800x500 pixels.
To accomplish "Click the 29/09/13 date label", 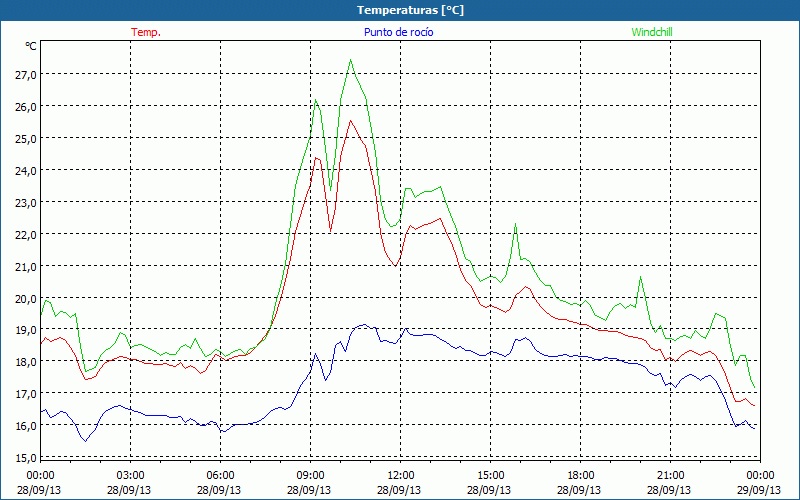I will coord(760,490).
